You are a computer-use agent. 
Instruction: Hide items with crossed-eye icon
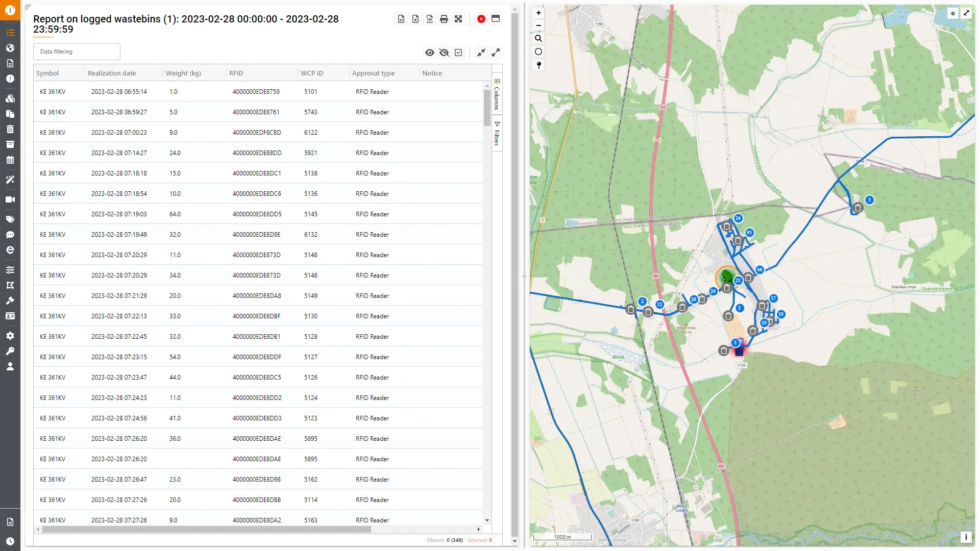(444, 53)
